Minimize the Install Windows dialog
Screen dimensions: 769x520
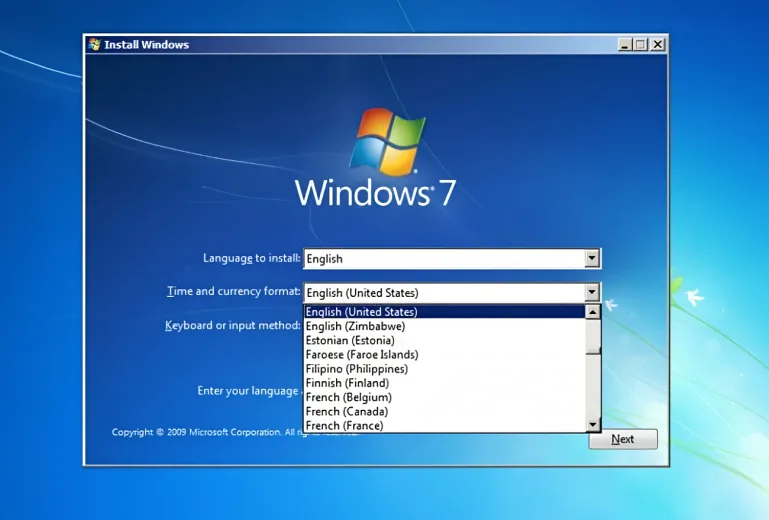tap(625, 45)
